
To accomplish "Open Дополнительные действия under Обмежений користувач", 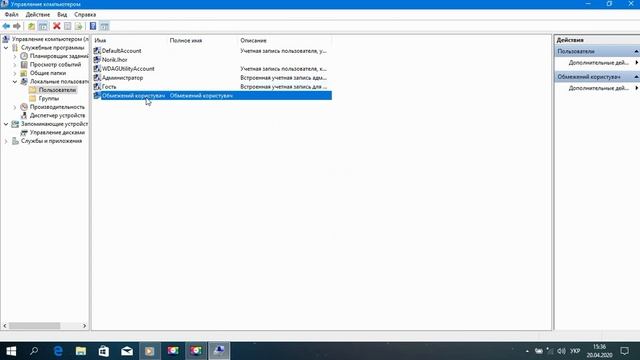I will click(598, 88).
